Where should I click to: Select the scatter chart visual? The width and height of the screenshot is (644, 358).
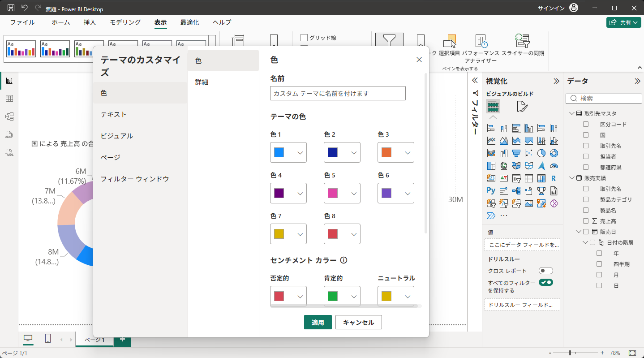529,153
